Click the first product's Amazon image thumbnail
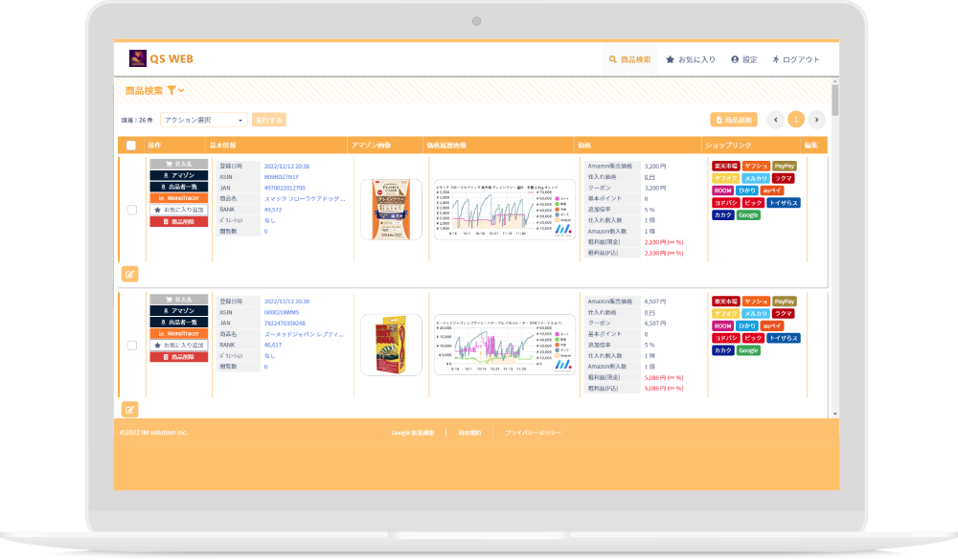This screenshot has height=560, width=958. pos(391,209)
